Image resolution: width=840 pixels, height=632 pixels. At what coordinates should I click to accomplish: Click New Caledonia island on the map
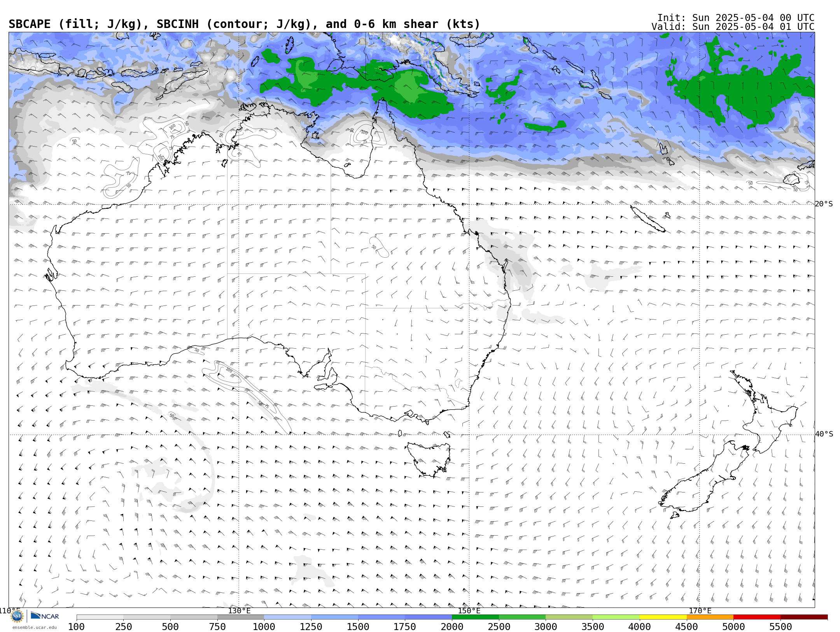pos(647,219)
